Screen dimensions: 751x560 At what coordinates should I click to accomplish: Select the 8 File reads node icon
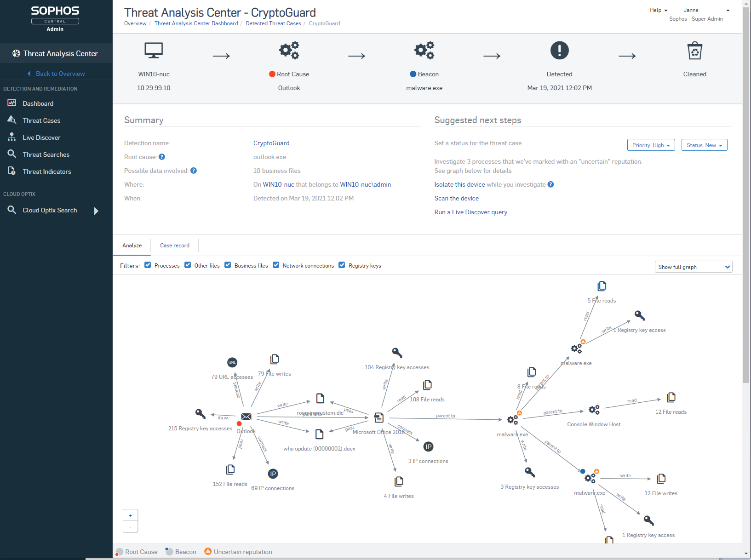point(532,372)
